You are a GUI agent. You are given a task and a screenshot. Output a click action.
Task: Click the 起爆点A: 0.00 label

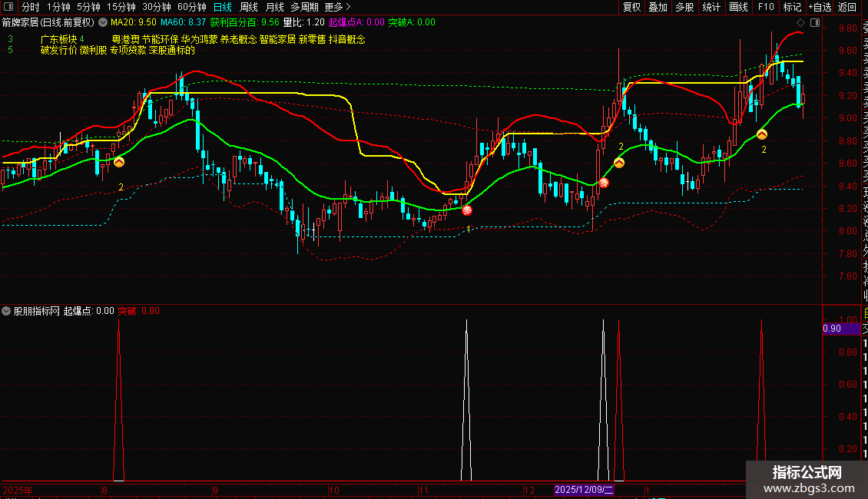click(x=356, y=22)
